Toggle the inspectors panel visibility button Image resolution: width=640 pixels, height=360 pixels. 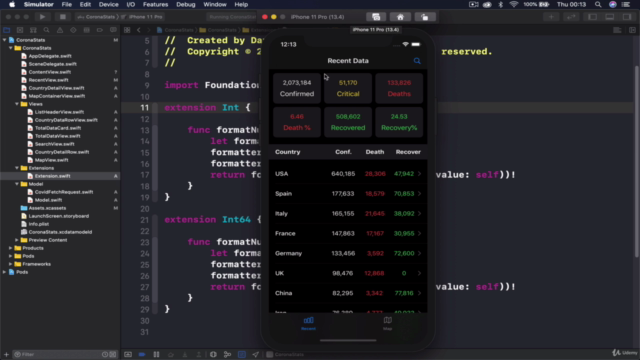(x=627, y=17)
